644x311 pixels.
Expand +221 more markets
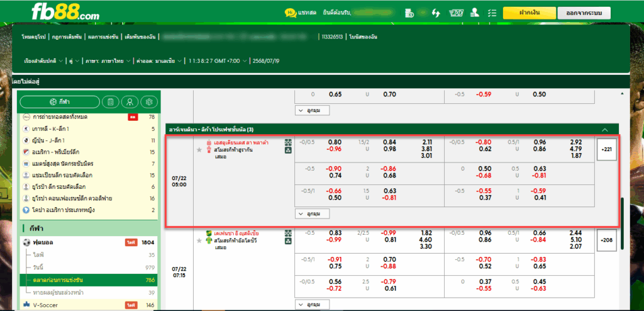[x=607, y=149]
